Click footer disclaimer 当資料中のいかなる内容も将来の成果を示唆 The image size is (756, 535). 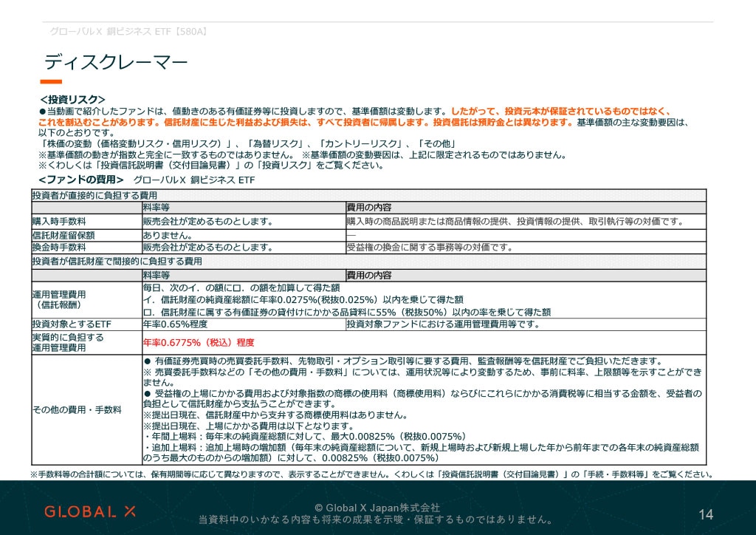(x=376, y=519)
